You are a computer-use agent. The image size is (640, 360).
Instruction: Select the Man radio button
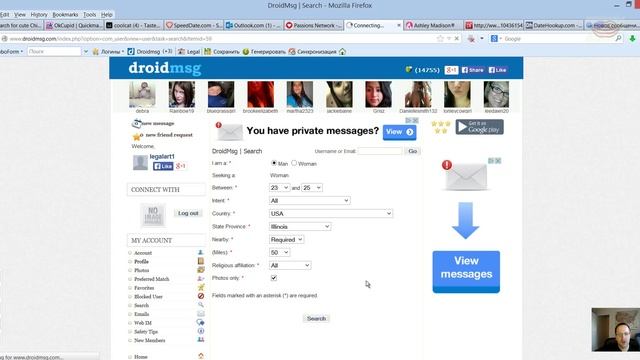[274, 163]
